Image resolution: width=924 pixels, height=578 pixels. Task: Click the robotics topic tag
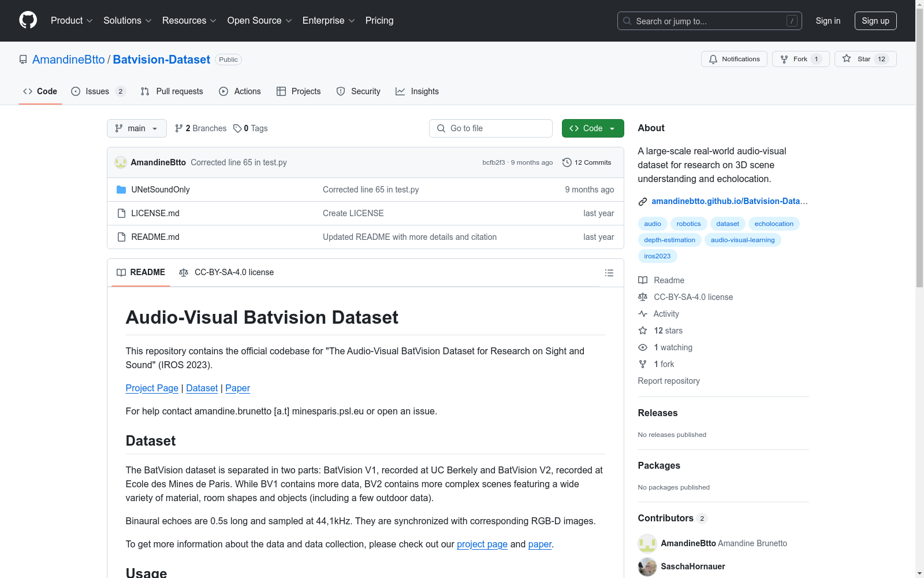[688, 224]
